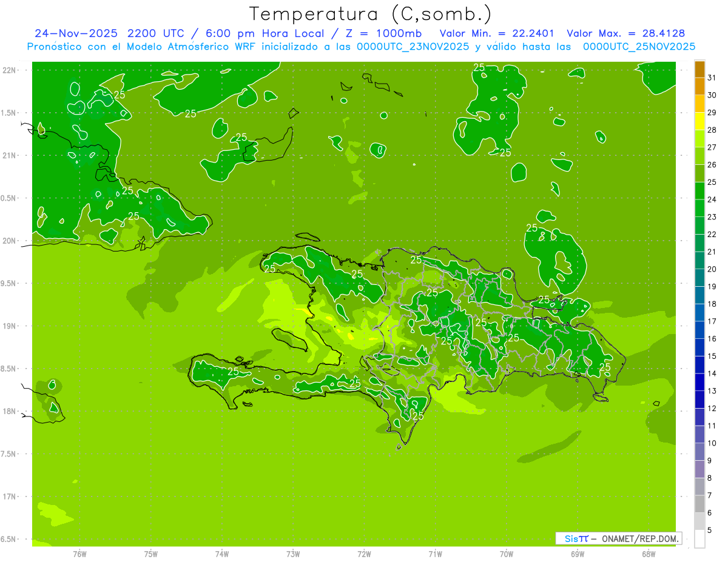The height and width of the screenshot is (562, 728).
Task: Pick the blue color band between 15 and 16
Action: (699, 347)
